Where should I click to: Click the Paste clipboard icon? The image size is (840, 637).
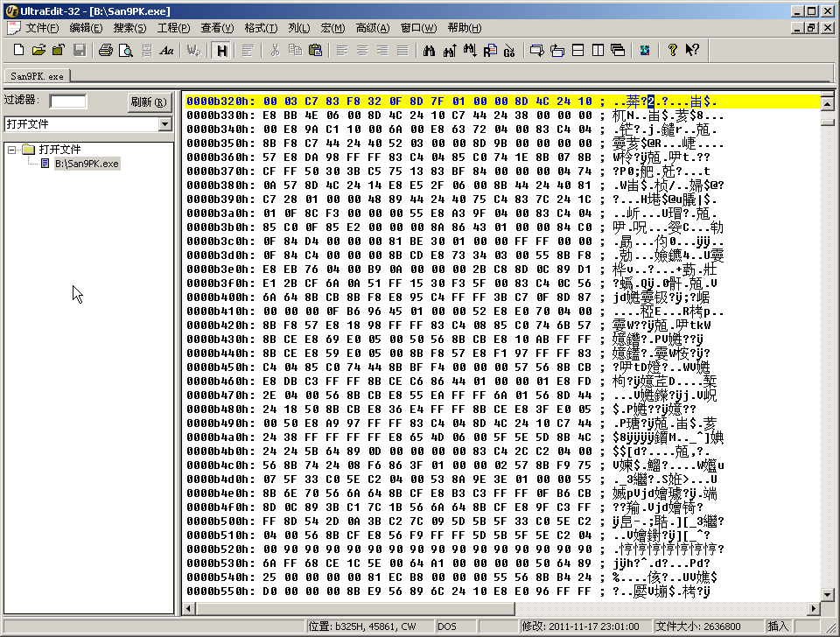point(315,50)
